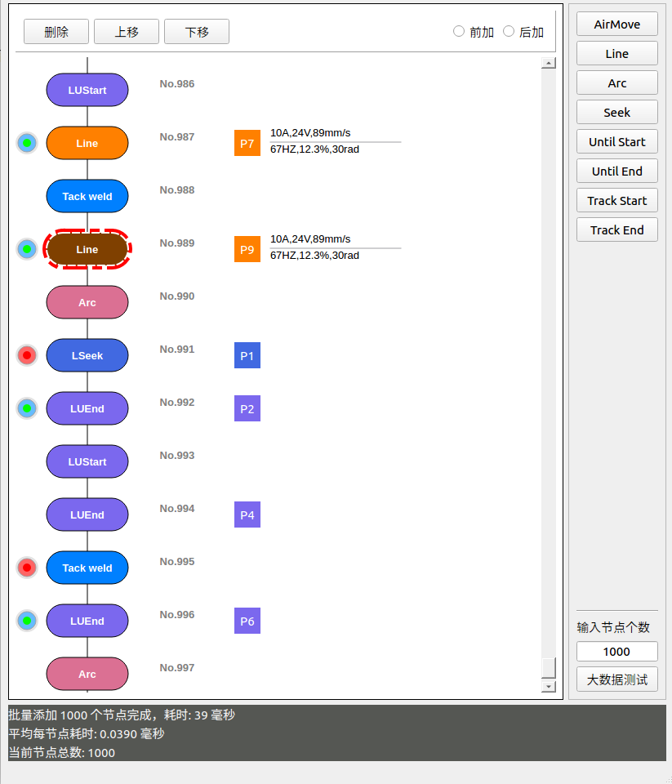Click the scrollbar down arrow
672x784 pixels.
click(x=549, y=687)
